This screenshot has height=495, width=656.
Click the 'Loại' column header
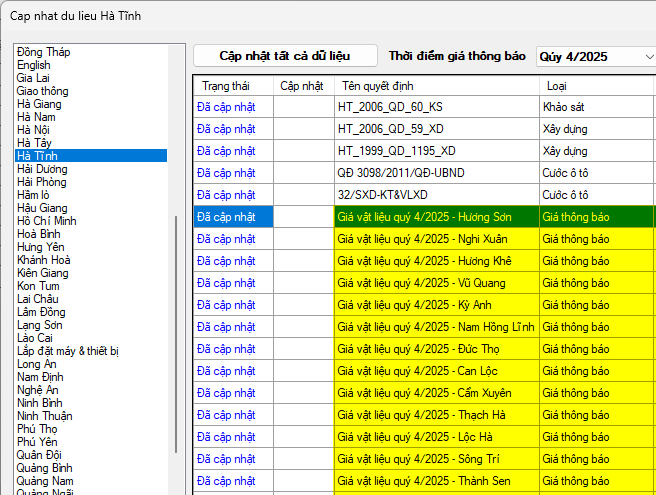[x=594, y=86]
